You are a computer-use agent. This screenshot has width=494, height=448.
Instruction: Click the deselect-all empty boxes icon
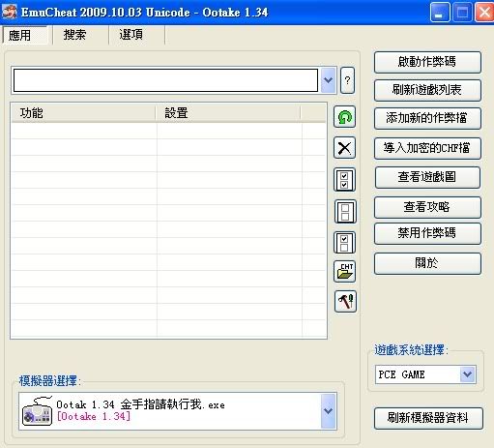pos(345,212)
